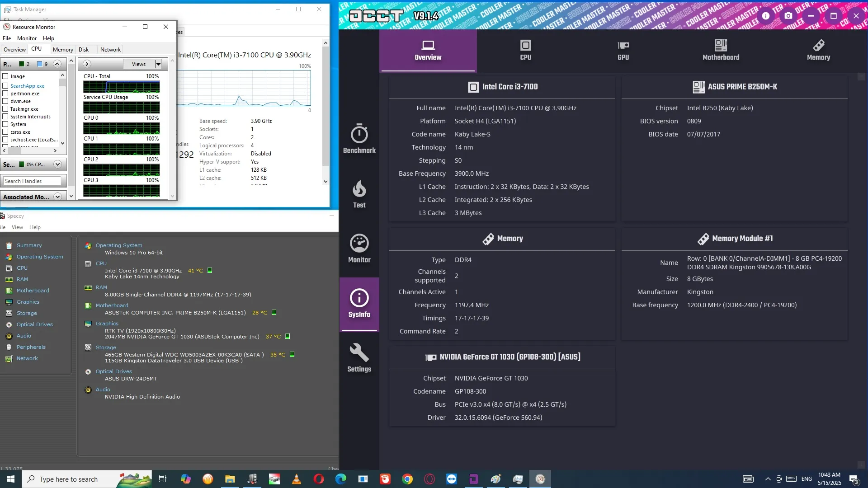Check the System Interrupts checkbox
Image resolution: width=868 pixels, height=488 pixels.
5,117
